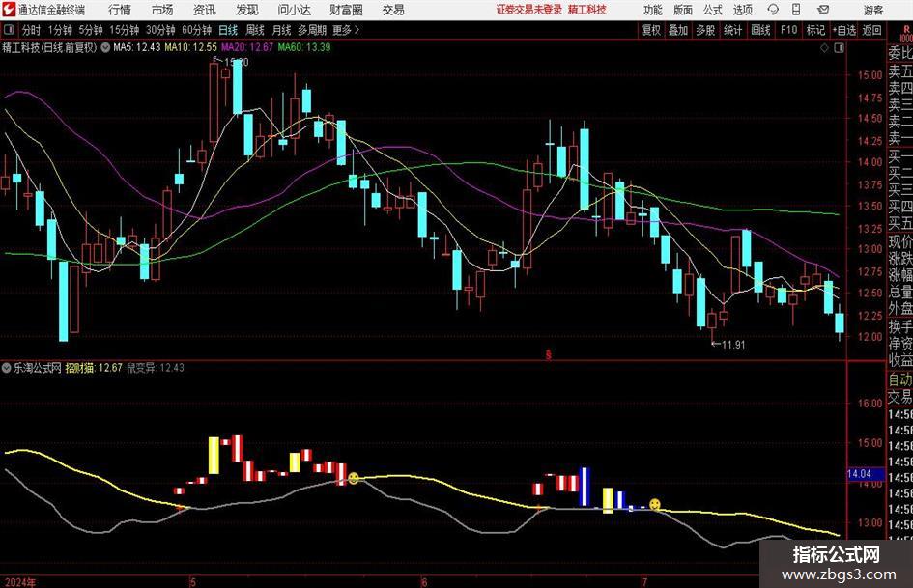
Task: Open the 资讯 menu
Action: [205, 10]
